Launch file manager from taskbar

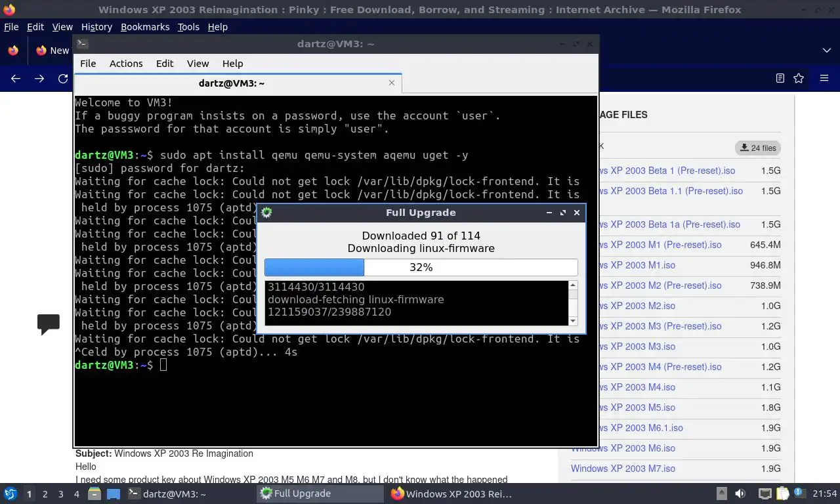[x=94, y=493]
